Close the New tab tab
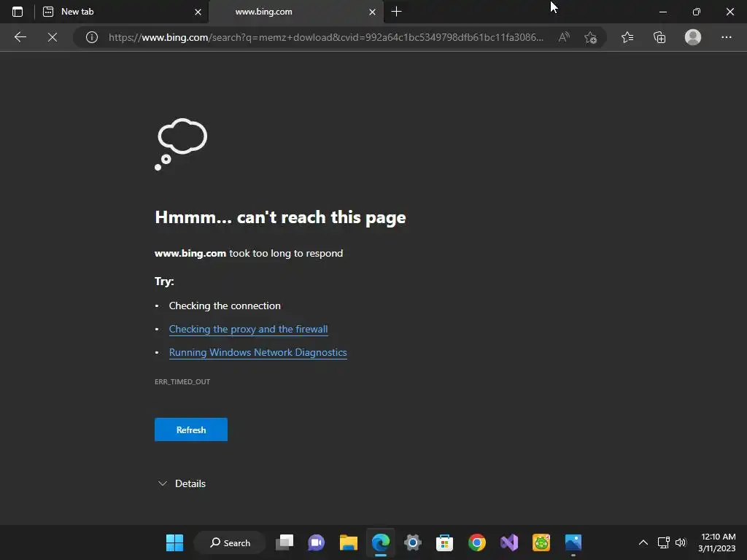Screen dimensions: 747x560 point(198,12)
